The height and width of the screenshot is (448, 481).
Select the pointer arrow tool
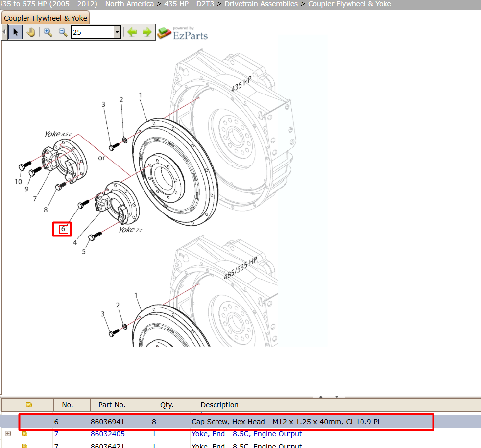(15, 32)
